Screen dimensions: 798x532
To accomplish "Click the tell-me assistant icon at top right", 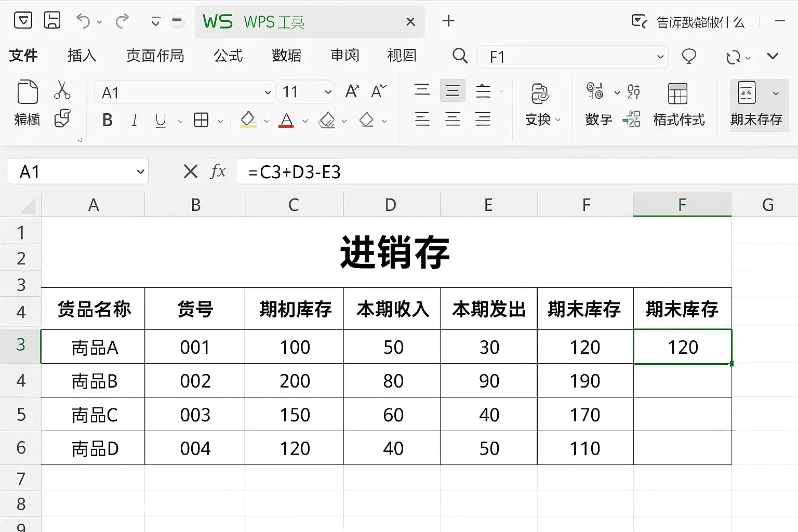I will pyautogui.click(x=639, y=21).
